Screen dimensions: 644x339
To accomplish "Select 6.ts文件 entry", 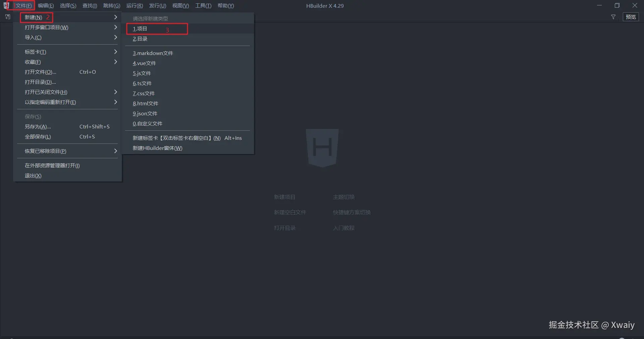I will click(187, 83).
